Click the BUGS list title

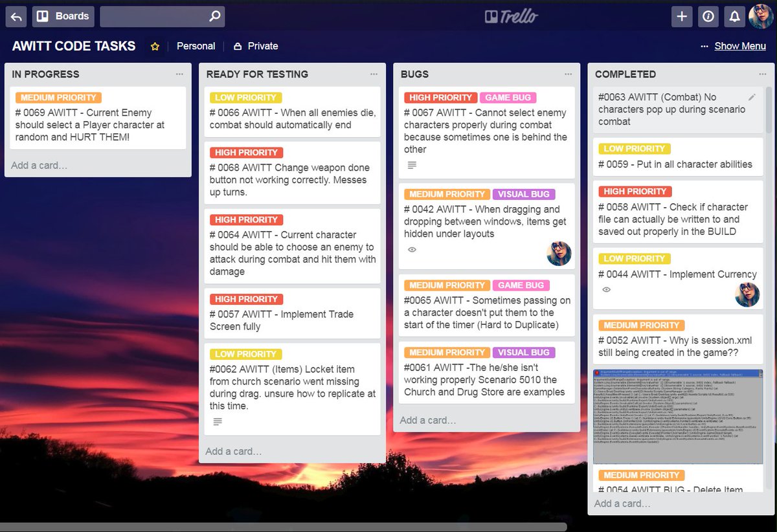click(x=414, y=74)
